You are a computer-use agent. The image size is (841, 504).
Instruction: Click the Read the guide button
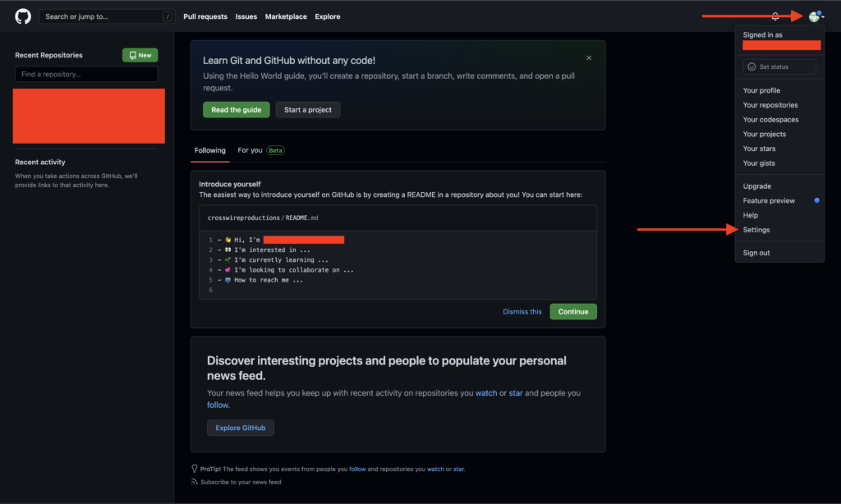236,109
